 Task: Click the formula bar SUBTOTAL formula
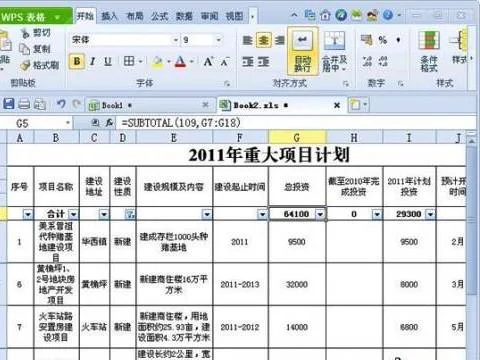tap(181, 123)
